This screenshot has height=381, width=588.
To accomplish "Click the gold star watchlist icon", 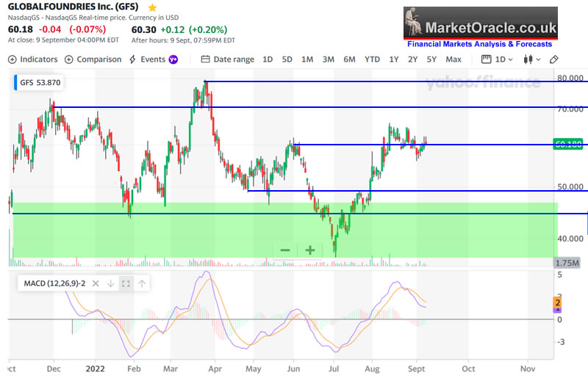I will (x=152, y=7).
